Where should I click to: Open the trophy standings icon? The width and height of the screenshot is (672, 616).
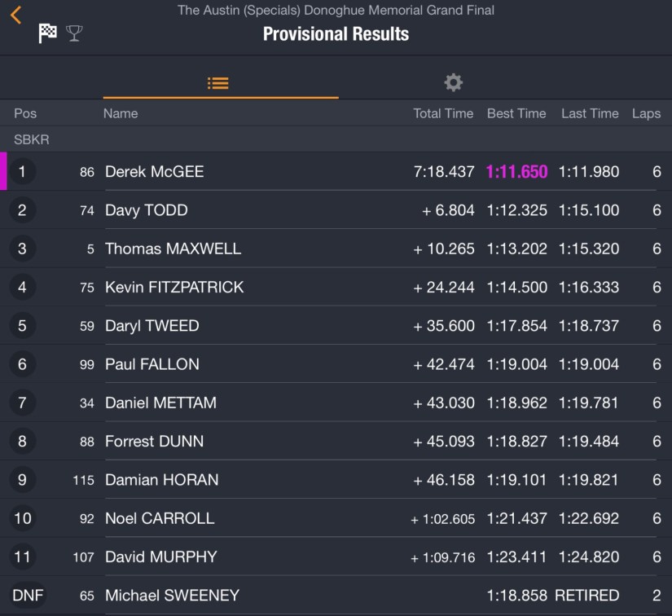coord(74,33)
